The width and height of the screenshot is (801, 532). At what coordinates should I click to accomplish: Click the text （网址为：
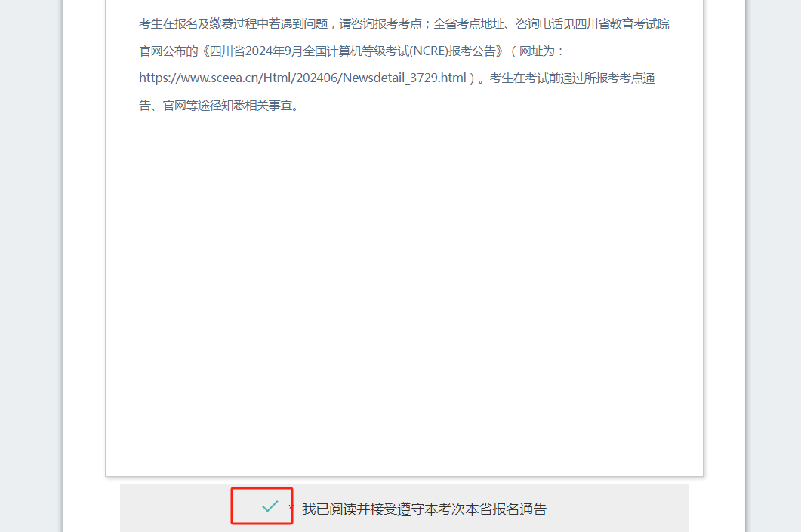pos(538,51)
